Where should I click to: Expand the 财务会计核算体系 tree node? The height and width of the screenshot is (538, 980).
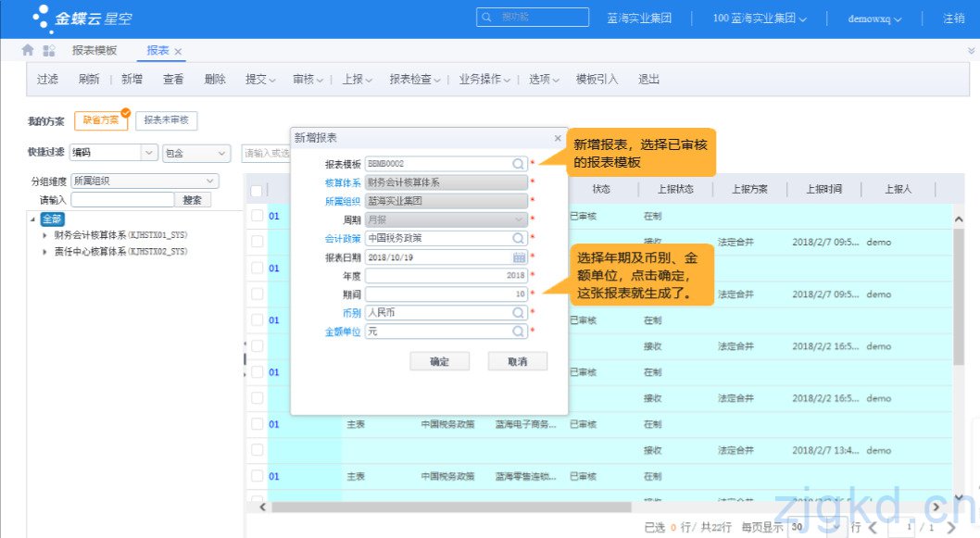click(x=44, y=235)
